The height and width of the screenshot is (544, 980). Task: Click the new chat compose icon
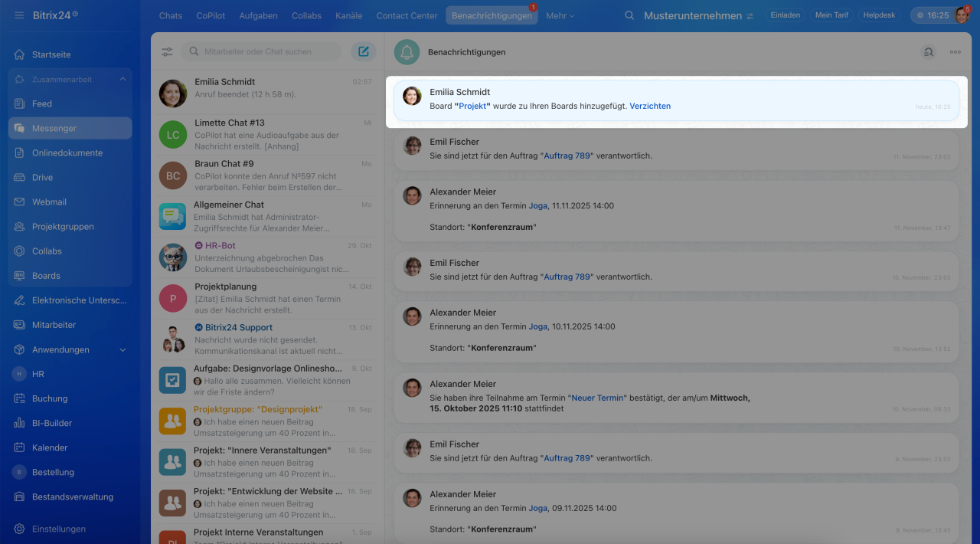364,51
